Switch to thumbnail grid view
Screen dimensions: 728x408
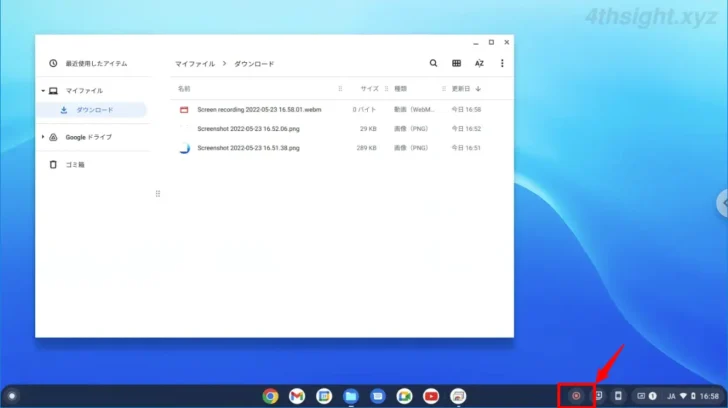[x=456, y=63]
